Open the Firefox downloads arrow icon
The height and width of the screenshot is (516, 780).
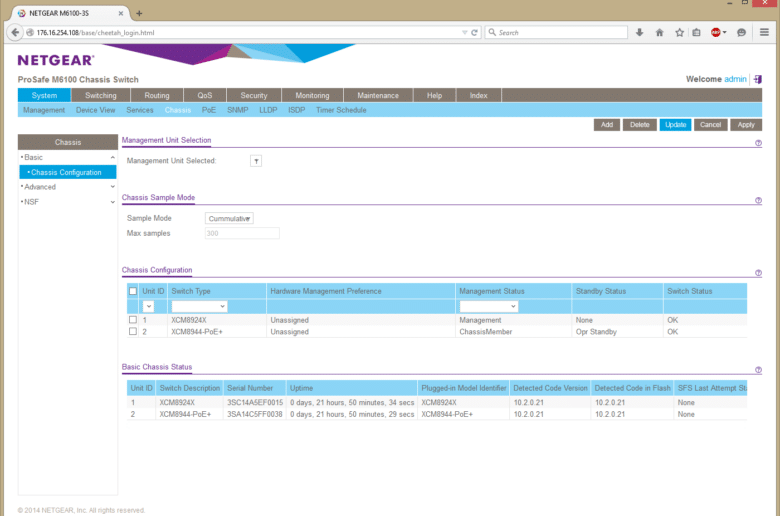(639, 32)
